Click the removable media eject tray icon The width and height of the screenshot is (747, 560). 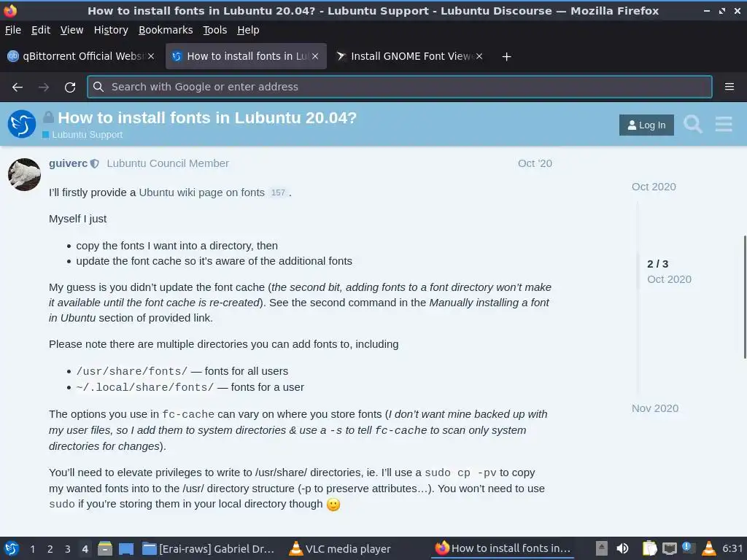coord(602,548)
